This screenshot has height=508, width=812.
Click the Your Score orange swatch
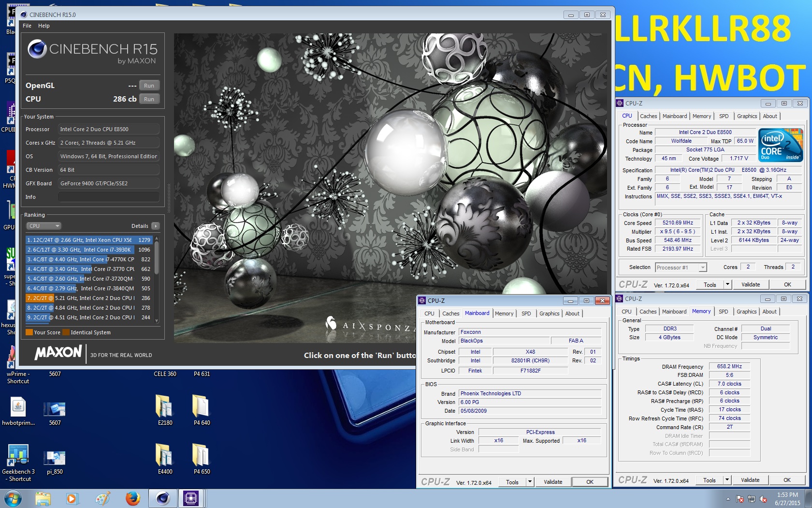pyautogui.click(x=29, y=332)
